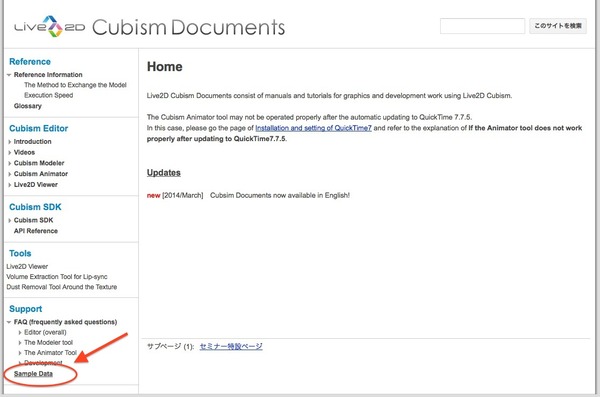The height and width of the screenshot is (397, 600).
Task: Expand the Cubism SDK arrow
Action: (9, 220)
